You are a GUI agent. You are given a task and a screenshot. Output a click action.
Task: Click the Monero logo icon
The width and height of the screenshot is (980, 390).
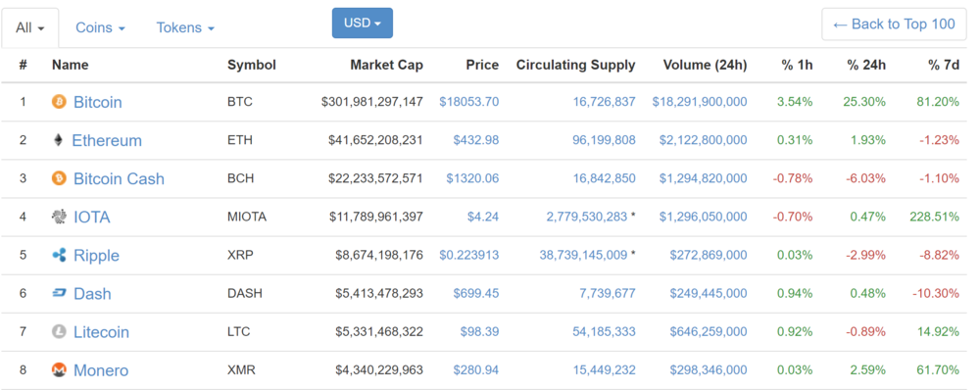(59, 370)
